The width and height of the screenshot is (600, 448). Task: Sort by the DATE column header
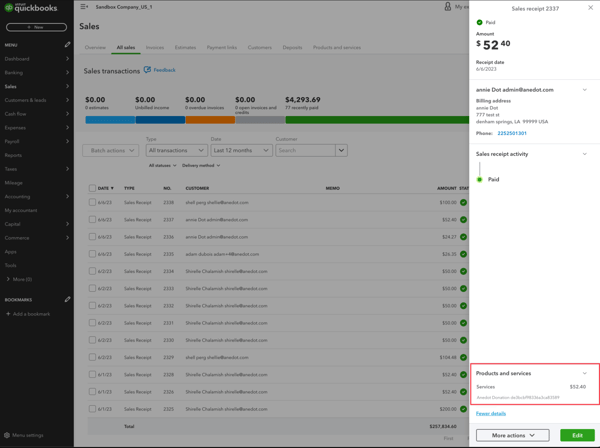pos(106,188)
